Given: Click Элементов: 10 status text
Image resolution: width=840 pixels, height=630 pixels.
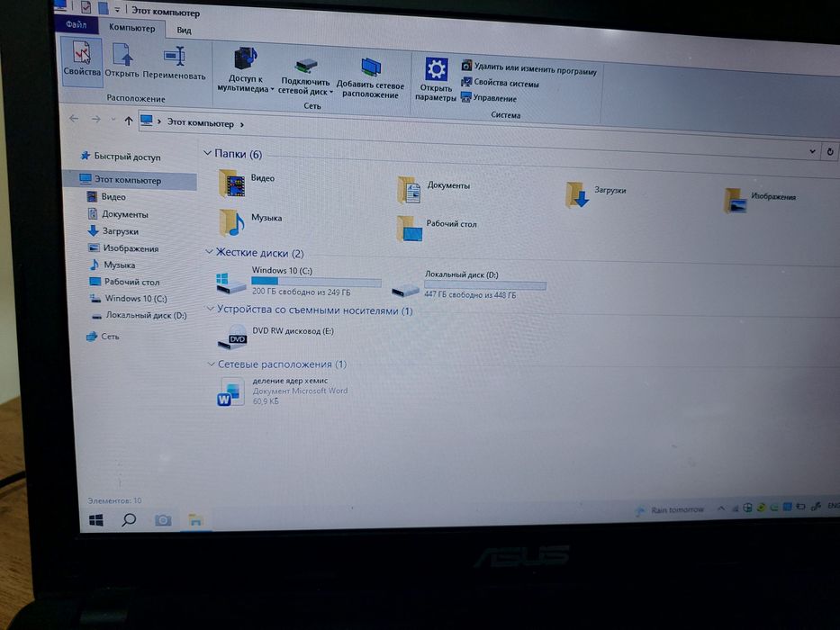Looking at the screenshot, I should click(x=114, y=500).
